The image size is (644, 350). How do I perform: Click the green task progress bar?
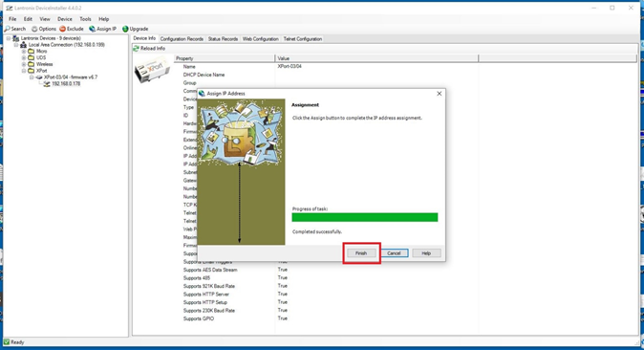[365, 217]
